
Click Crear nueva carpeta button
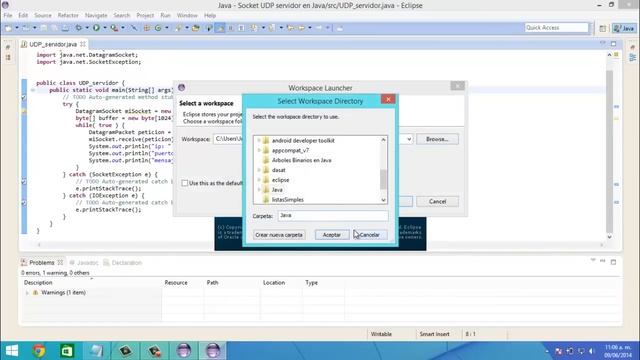(x=279, y=235)
